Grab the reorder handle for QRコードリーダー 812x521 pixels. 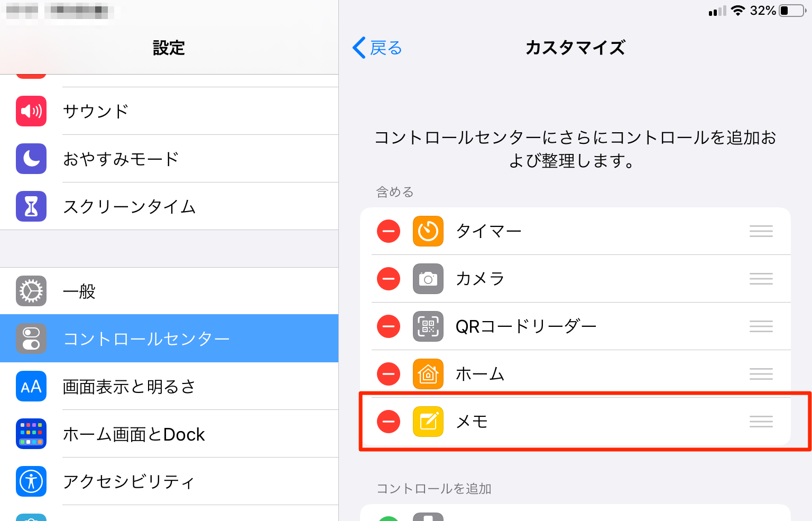(x=761, y=326)
